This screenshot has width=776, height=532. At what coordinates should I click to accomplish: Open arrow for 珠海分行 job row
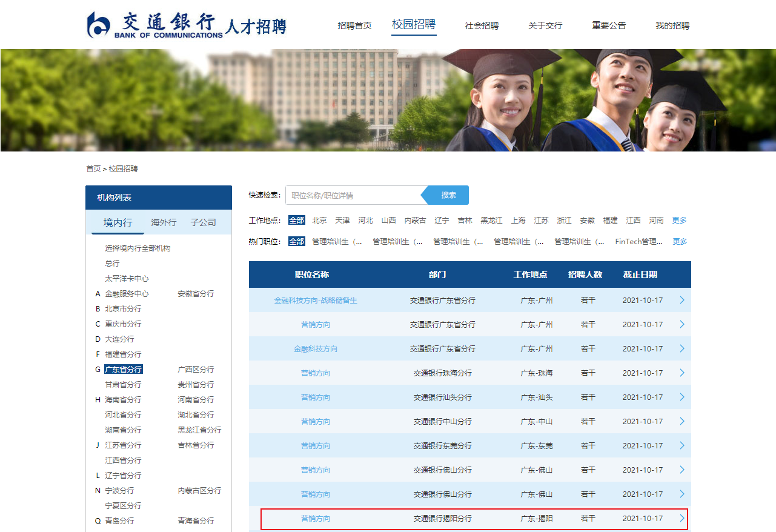tap(682, 373)
